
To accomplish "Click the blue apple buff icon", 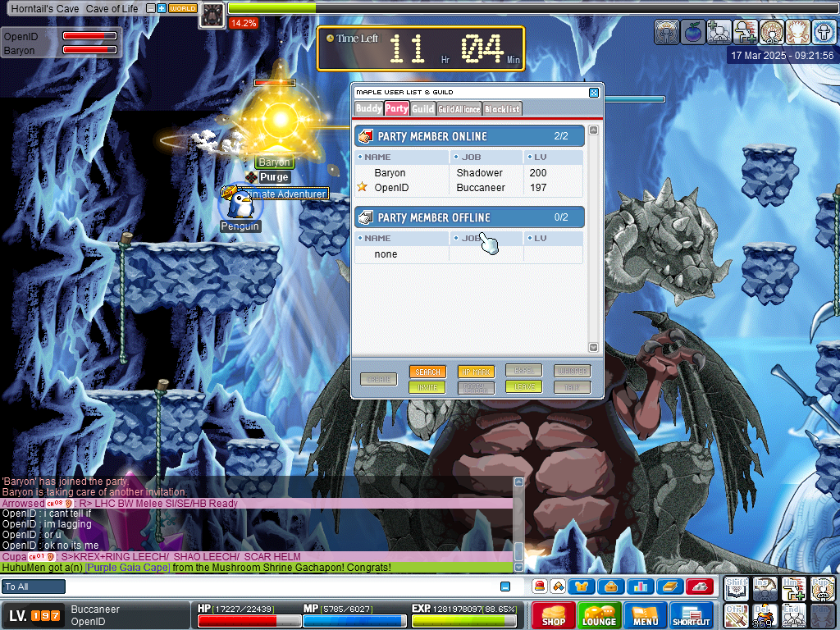I will (692, 32).
